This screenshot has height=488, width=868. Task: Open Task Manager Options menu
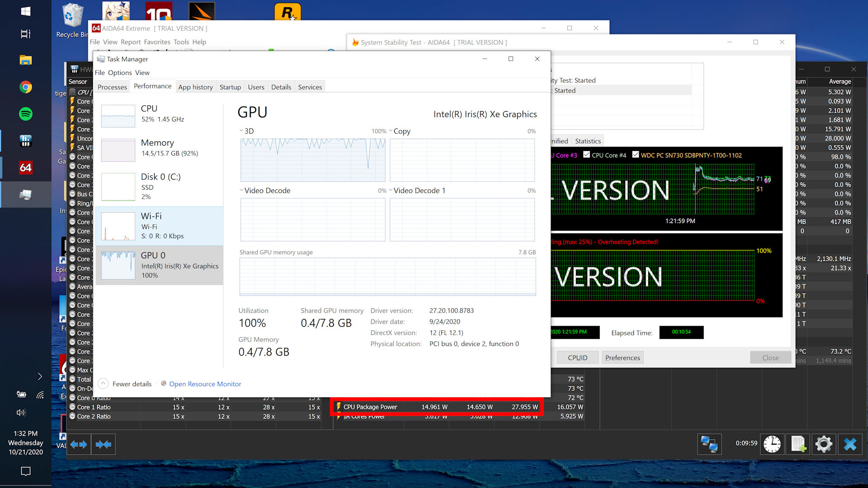coord(120,73)
